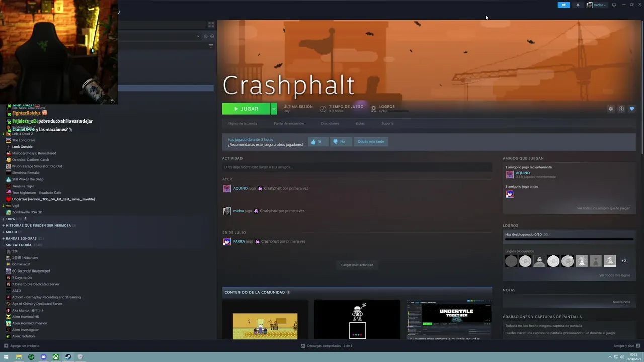Viewport: 644px width, 362px height.
Task: Open the Undertale Together community thumbnail
Action: pyautogui.click(x=449, y=320)
